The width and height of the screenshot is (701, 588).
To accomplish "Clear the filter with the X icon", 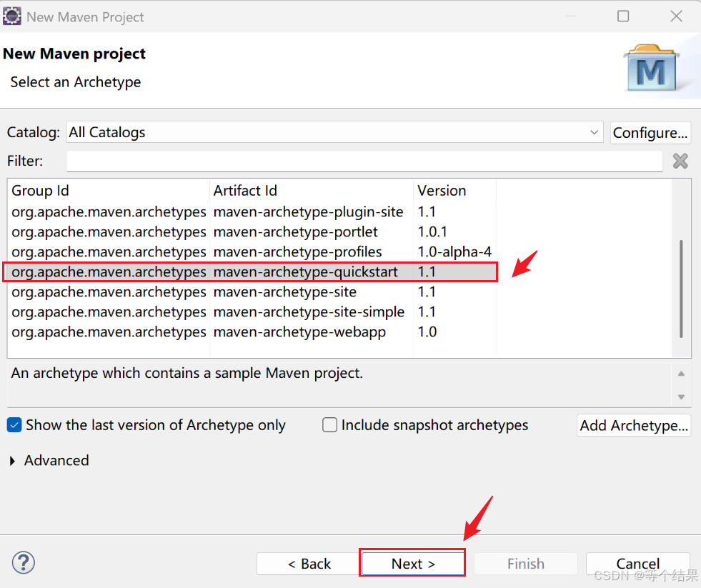I will coord(680,161).
